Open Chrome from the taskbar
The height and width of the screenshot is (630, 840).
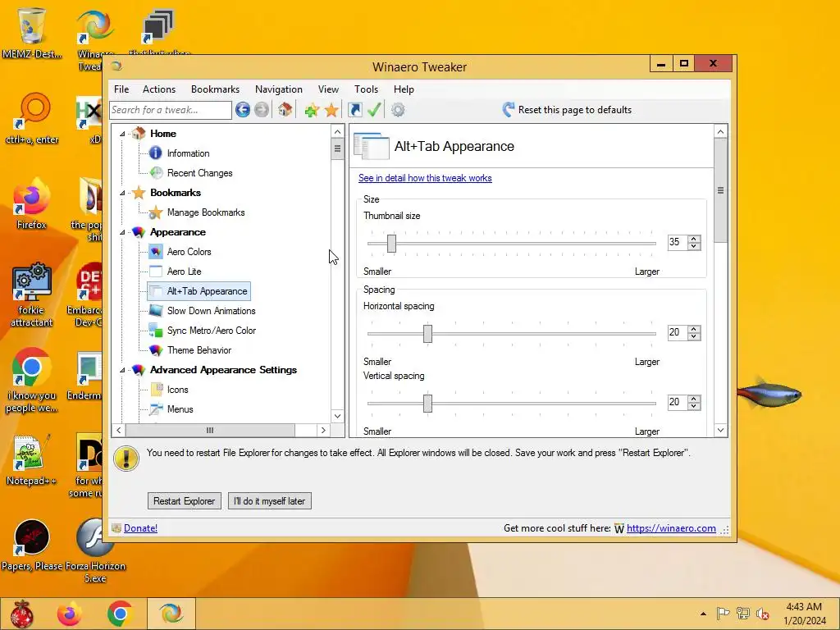coord(120,614)
